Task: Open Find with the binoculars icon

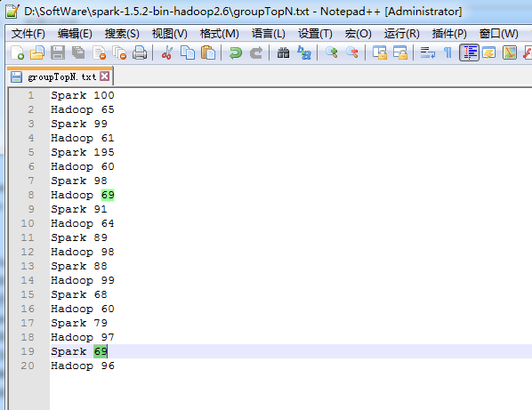Action: (x=283, y=52)
